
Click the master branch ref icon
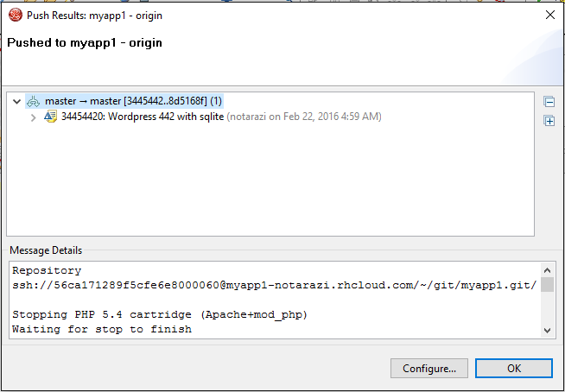(34, 101)
